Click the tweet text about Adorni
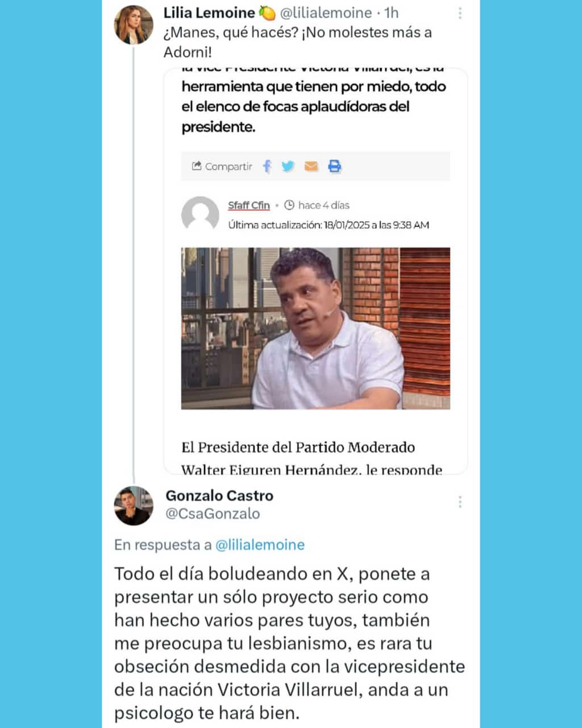This screenshot has width=582, height=728. pos(298,42)
